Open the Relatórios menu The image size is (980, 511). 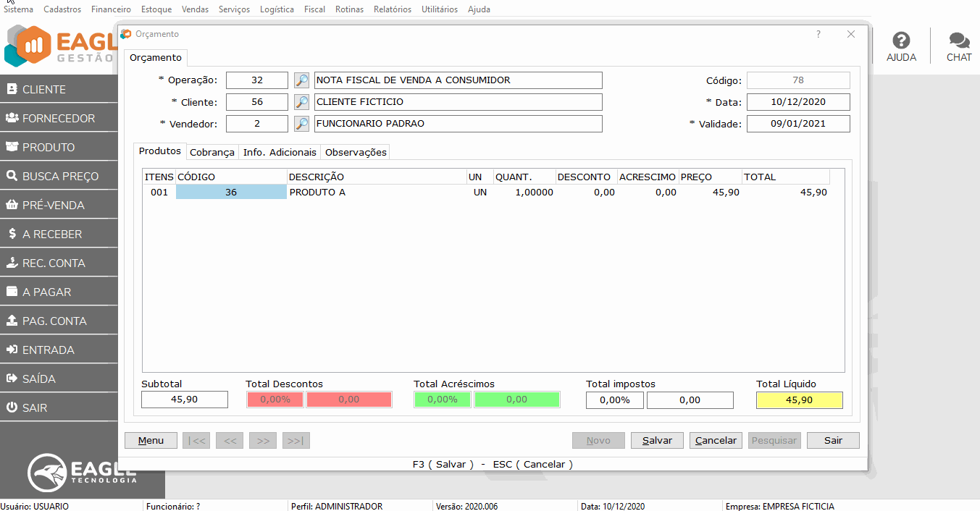[x=392, y=9]
